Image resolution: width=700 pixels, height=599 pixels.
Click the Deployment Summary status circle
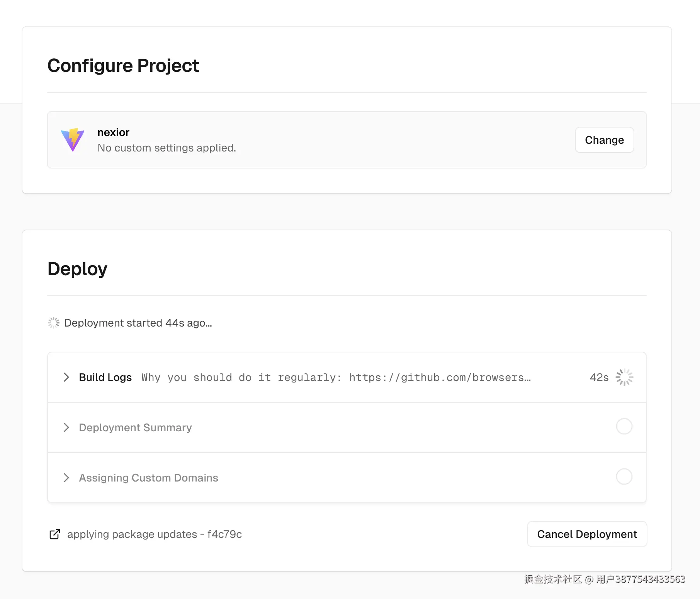coord(624,427)
